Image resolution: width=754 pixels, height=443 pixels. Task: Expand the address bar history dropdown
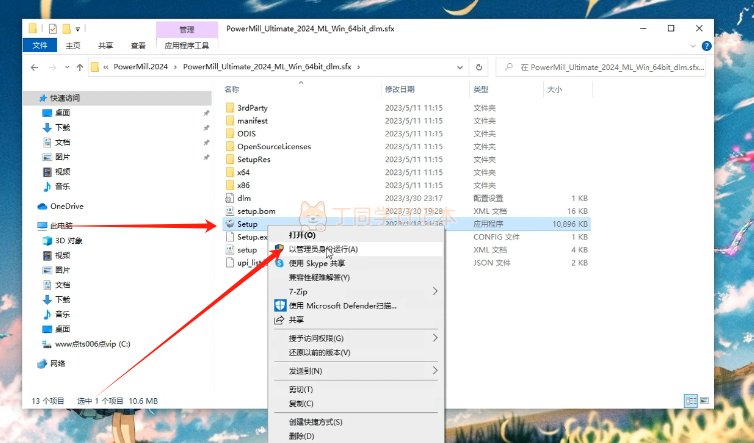click(460, 67)
